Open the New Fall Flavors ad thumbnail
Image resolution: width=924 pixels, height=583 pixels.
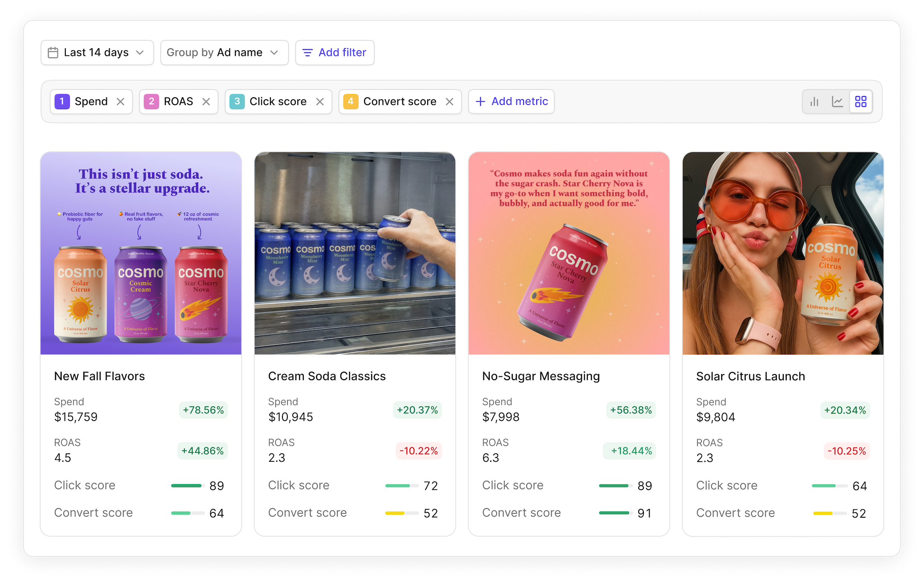point(141,253)
